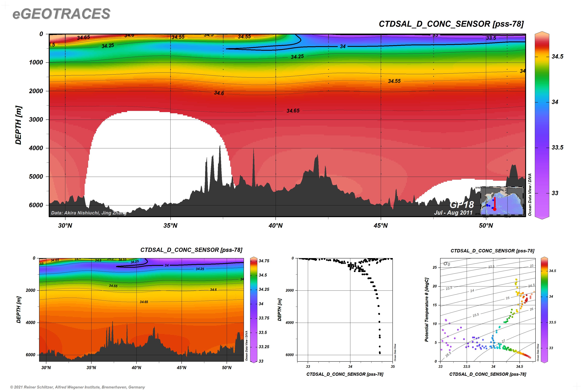Click the σ0 symbol in the T-S diagram
Viewport: 582px width, 392px height.
pyautogui.click(x=447, y=263)
